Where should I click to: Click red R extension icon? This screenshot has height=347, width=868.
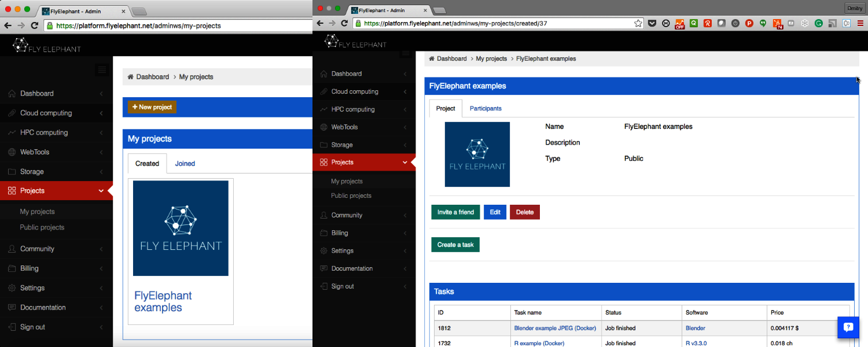pos(707,24)
